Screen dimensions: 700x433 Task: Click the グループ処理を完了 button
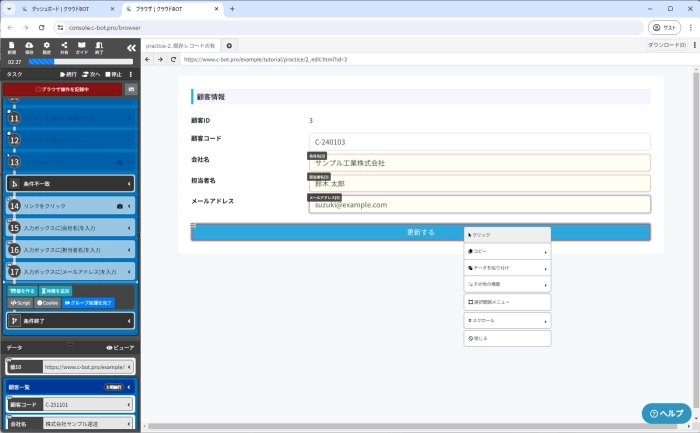88,302
